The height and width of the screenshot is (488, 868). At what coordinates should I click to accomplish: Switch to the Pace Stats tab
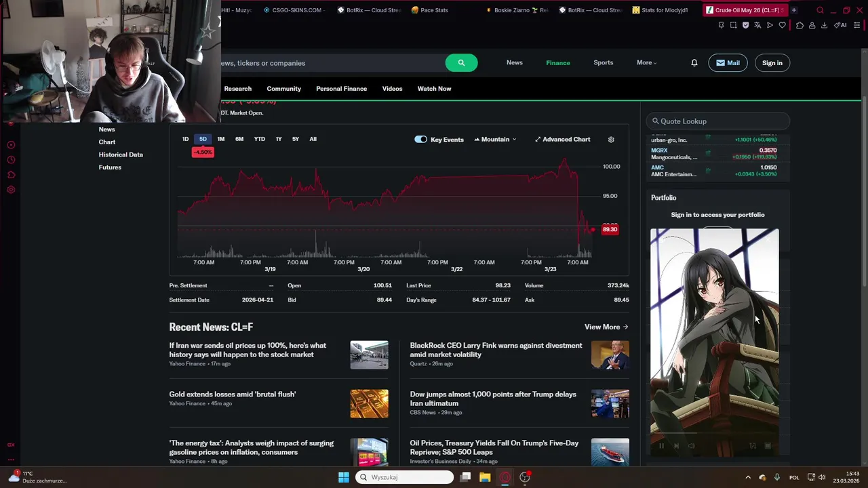(435, 10)
